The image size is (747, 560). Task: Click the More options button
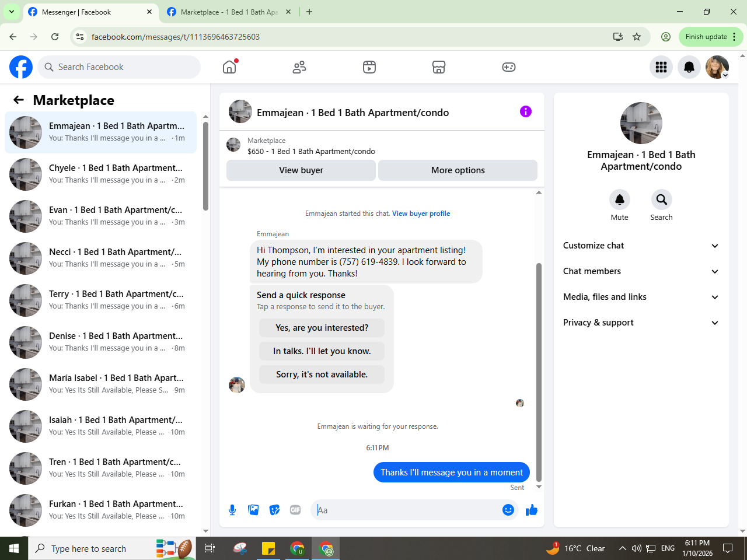(x=458, y=170)
